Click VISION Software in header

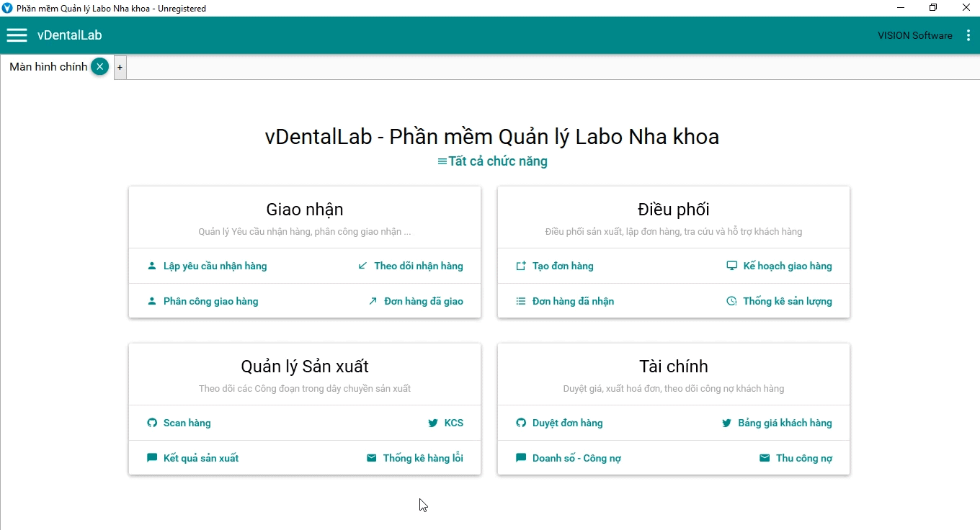click(915, 35)
